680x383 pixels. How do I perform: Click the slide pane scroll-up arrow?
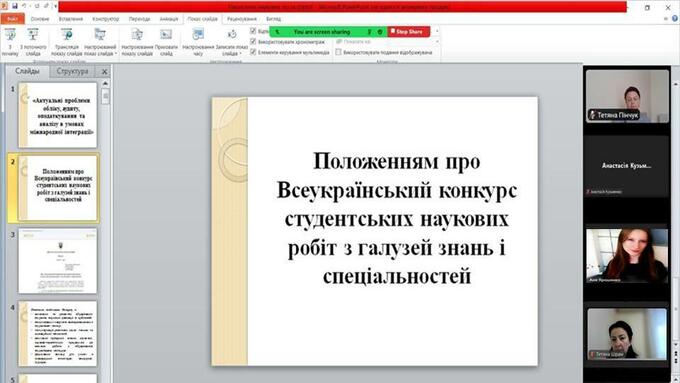pos(105,83)
